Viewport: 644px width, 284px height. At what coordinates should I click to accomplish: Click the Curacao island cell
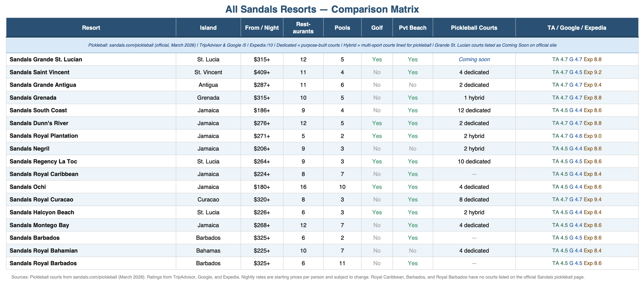tap(208, 200)
